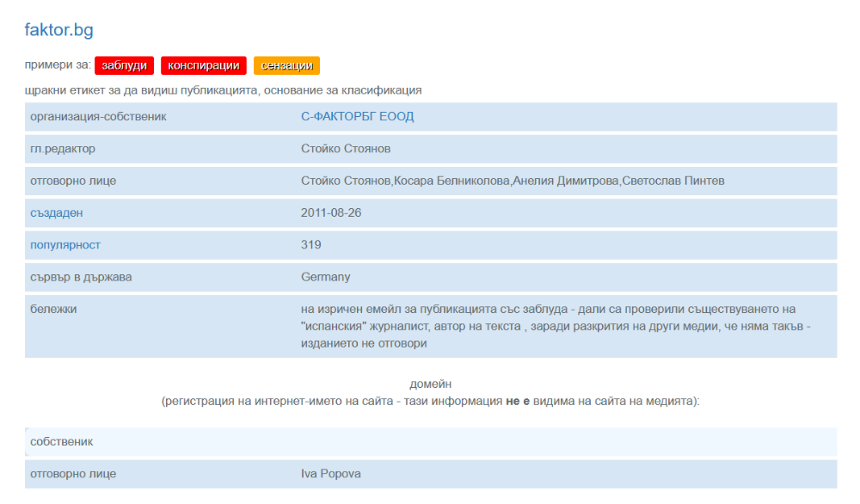Open the С-ФАКТОРБГ ЕООД owner link

(x=357, y=116)
